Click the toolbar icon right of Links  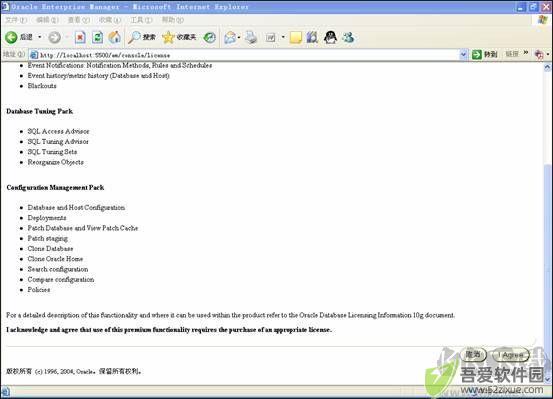coord(539,55)
